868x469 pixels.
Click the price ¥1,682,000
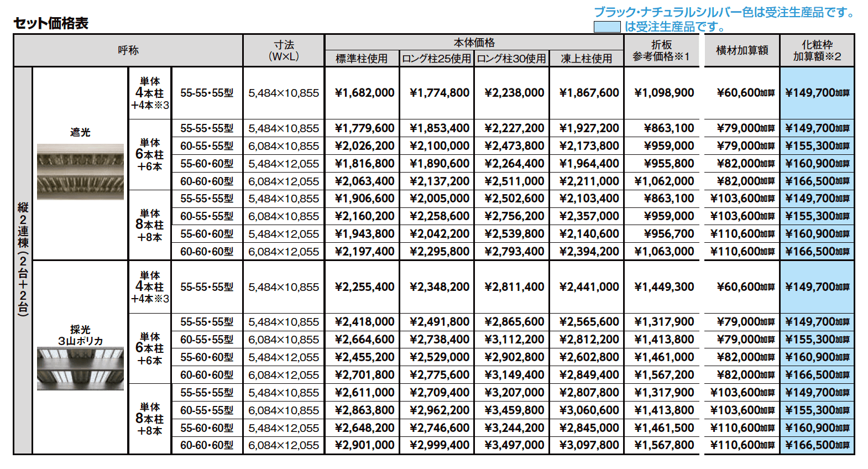pyautogui.click(x=365, y=93)
